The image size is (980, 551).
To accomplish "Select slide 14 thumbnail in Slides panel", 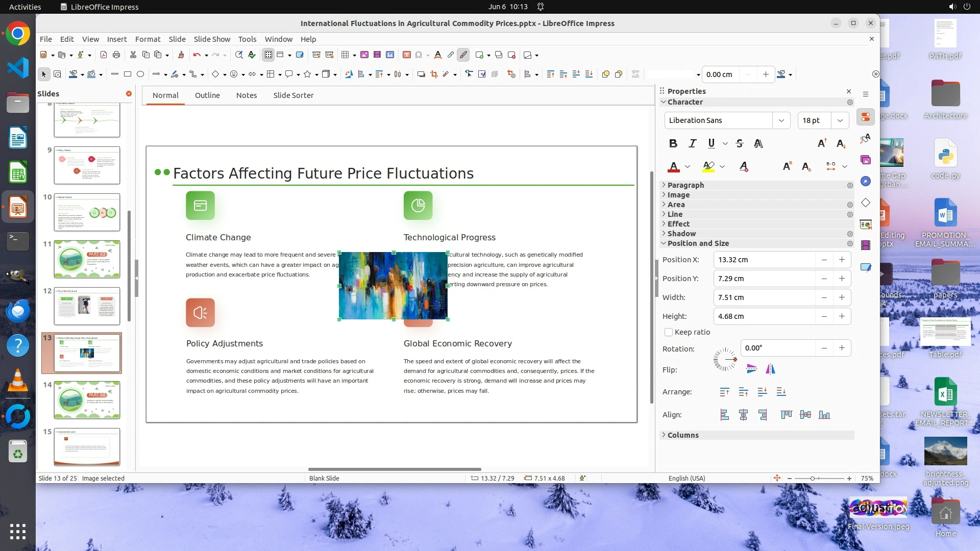I will (x=87, y=400).
